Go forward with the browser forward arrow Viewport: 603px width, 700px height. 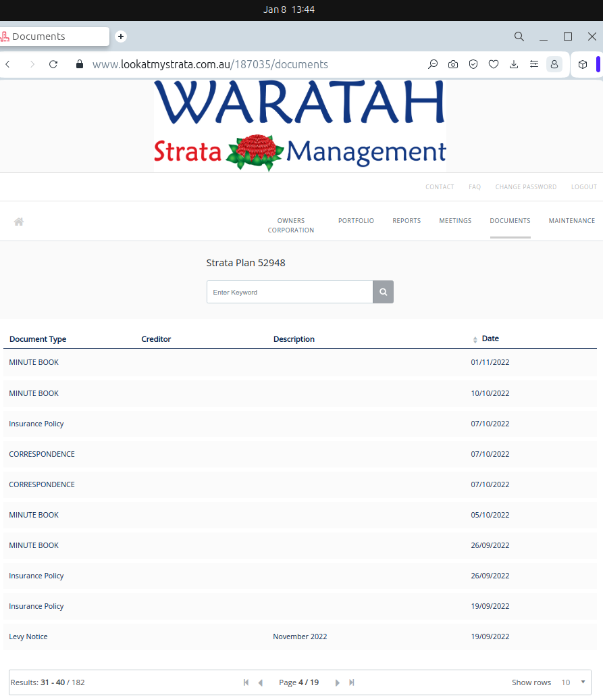coord(32,64)
